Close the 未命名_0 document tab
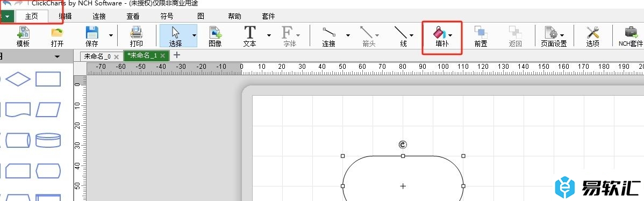Image resolution: width=644 pixels, height=201 pixels. click(116, 56)
